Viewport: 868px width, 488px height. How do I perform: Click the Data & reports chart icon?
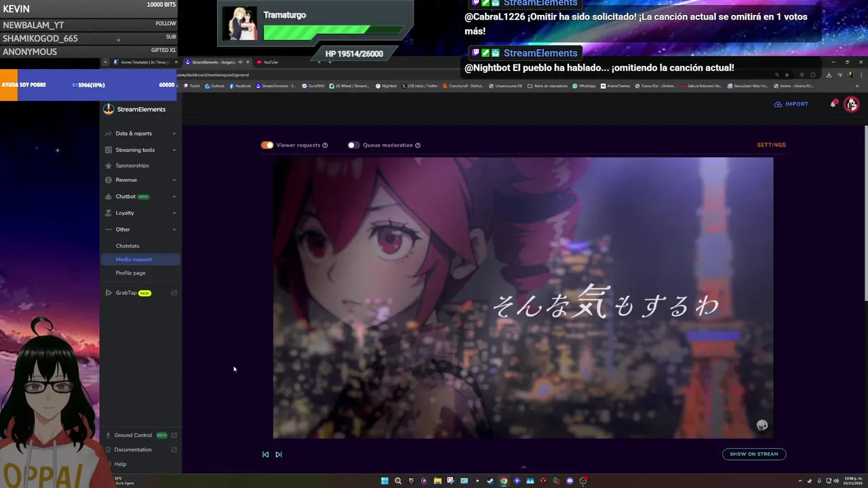pyautogui.click(x=108, y=134)
